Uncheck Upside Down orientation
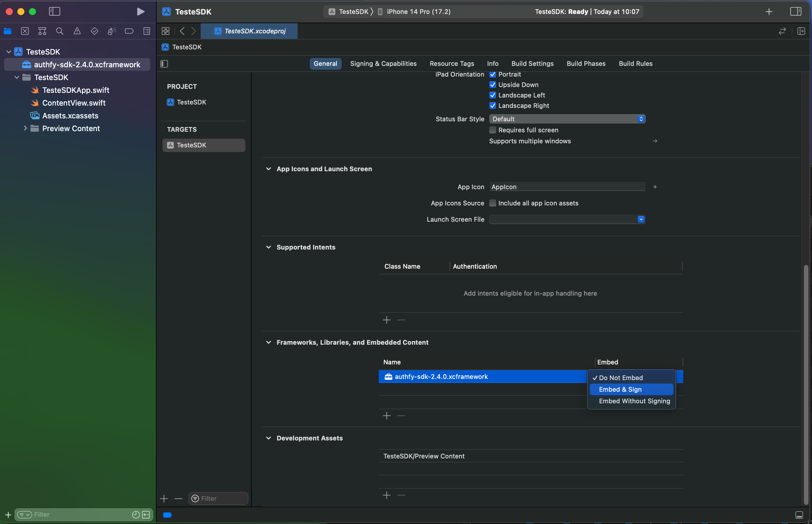The height and width of the screenshot is (524, 812). [492, 85]
